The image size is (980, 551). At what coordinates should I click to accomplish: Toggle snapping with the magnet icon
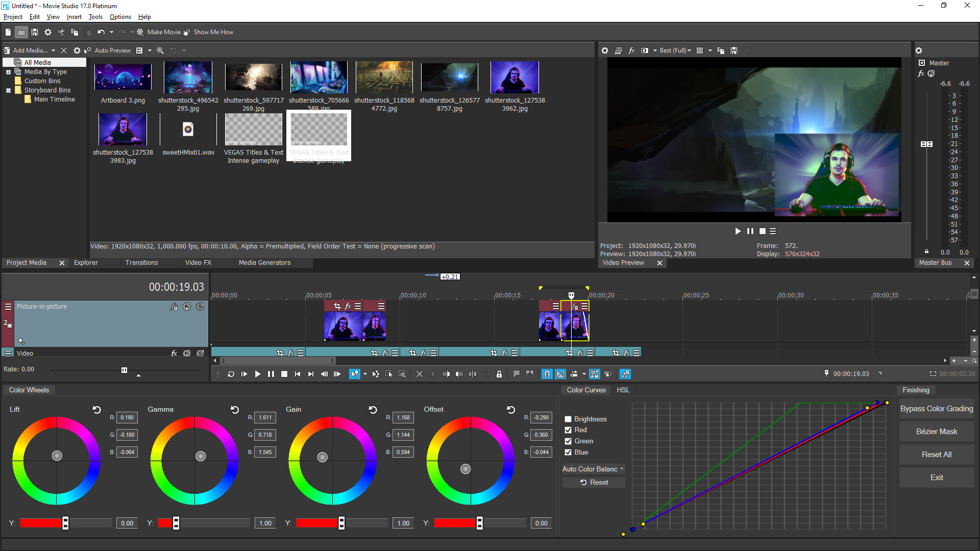pos(547,374)
